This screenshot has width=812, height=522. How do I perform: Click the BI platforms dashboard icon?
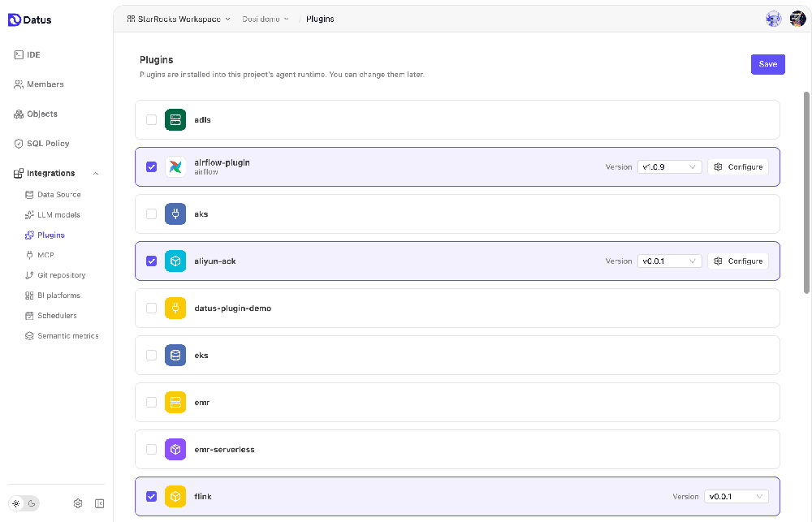pyautogui.click(x=29, y=296)
